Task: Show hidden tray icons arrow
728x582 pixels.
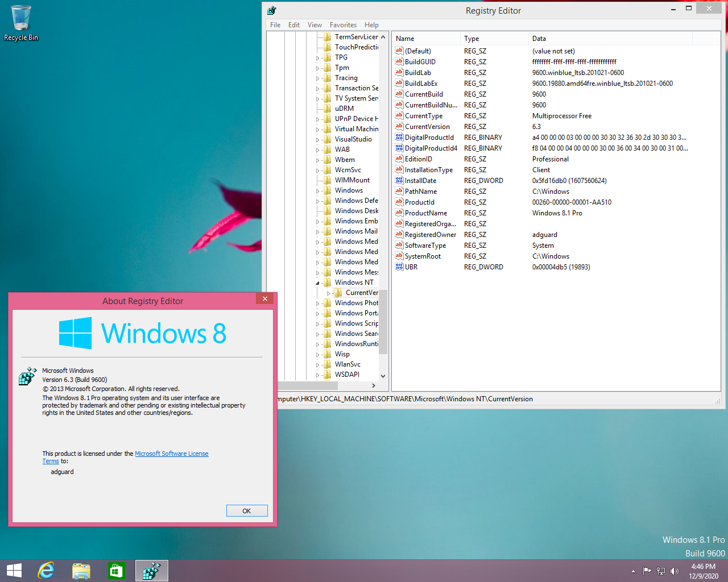Action: tap(633, 571)
